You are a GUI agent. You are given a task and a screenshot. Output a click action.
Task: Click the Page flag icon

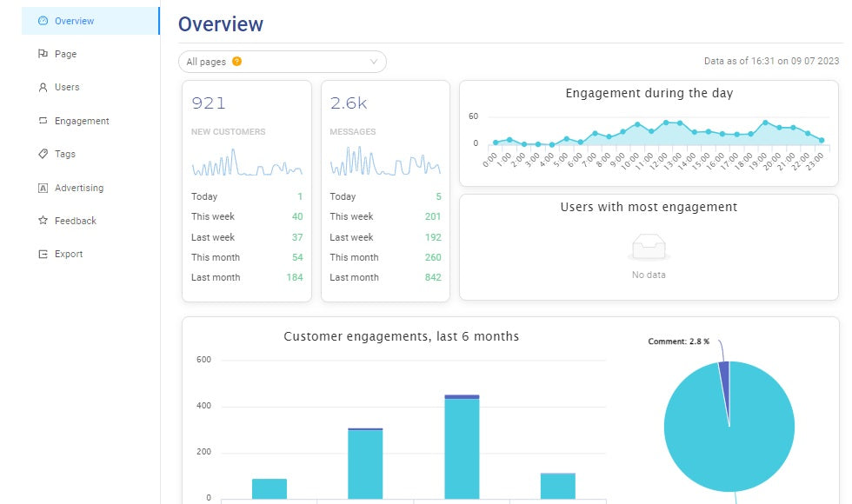click(43, 54)
